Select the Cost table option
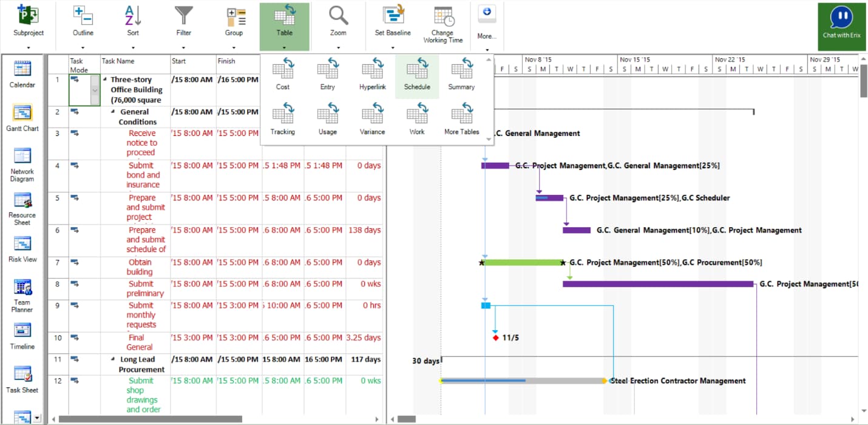Viewport: 868px width, 425px height. pos(283,73)
